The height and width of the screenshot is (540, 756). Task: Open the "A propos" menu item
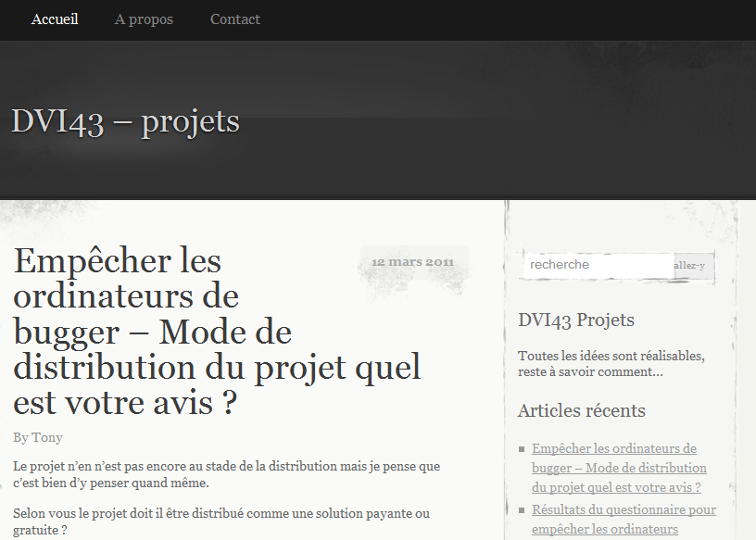[143, 19]
